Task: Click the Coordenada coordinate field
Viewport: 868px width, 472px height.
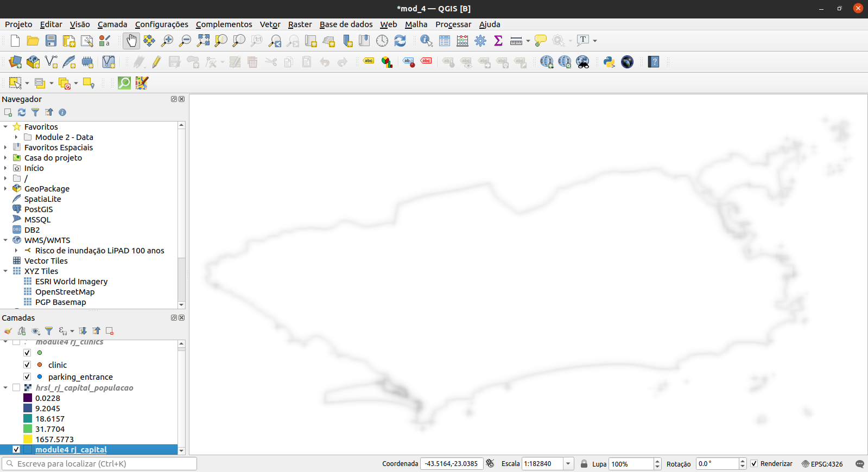Action: 452,464
